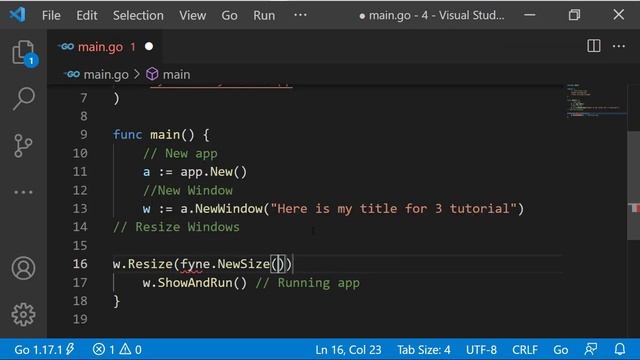Open the Go menu
640x360 pixels.
[229, 16]
